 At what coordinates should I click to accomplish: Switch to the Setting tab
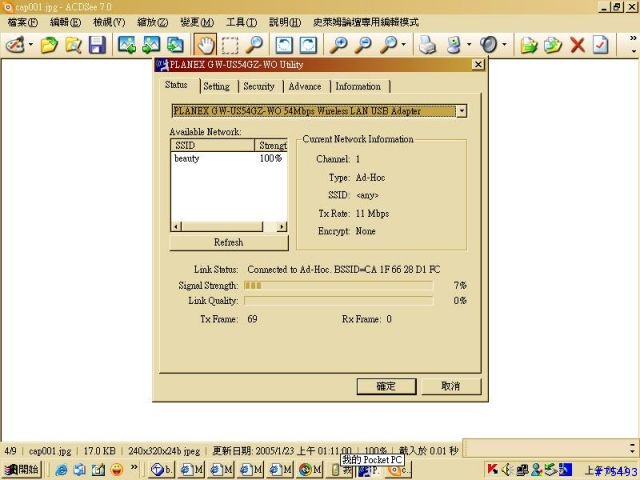point(216,86)
